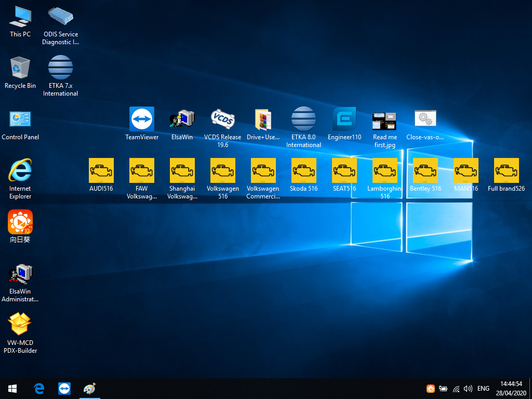
Task: Launch TeamViewer from the desktop
Action: coord(141,118)
